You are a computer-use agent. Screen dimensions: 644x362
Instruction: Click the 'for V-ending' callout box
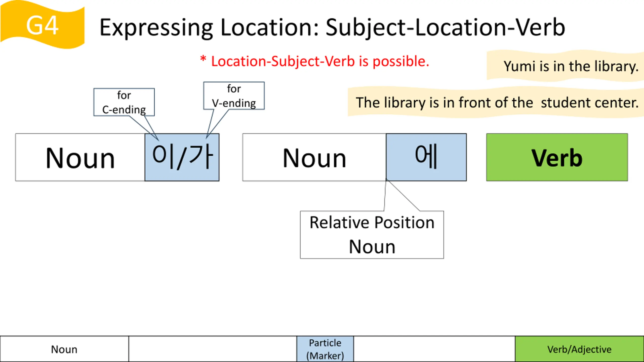pyautogui.click(x=234, y=96)
